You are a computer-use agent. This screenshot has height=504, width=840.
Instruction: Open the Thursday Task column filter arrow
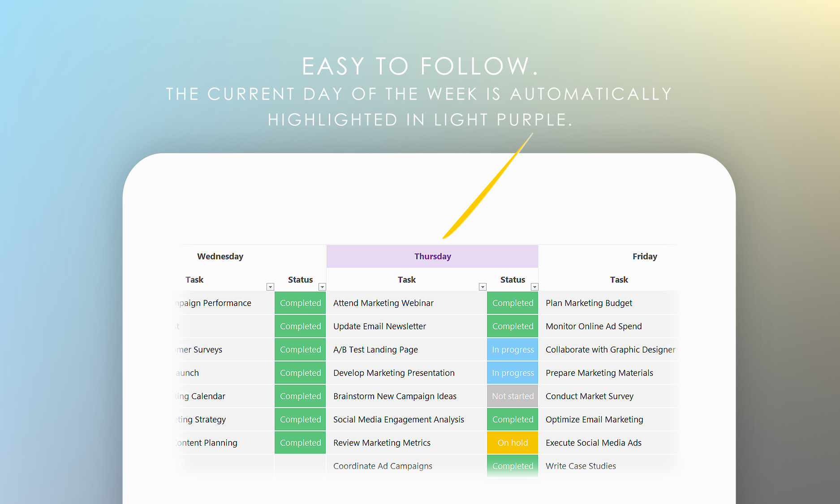(482, 287)
